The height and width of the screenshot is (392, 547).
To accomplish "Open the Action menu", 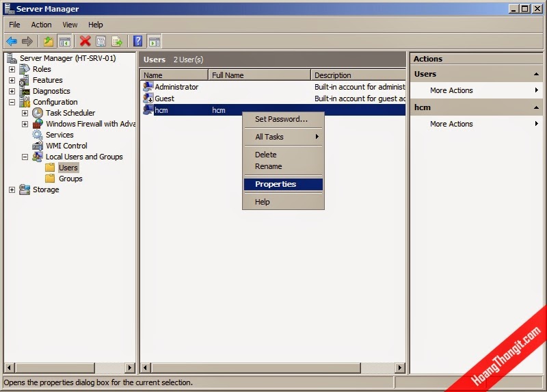I will pos(41,25).
